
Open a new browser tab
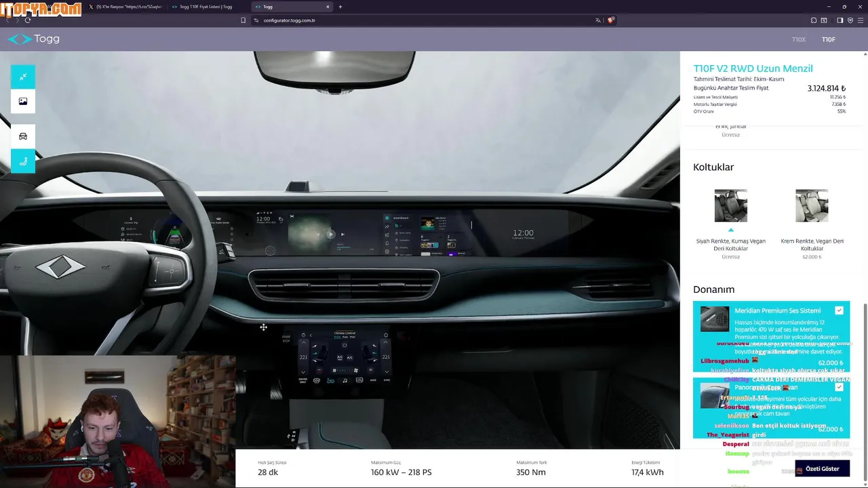340,7
